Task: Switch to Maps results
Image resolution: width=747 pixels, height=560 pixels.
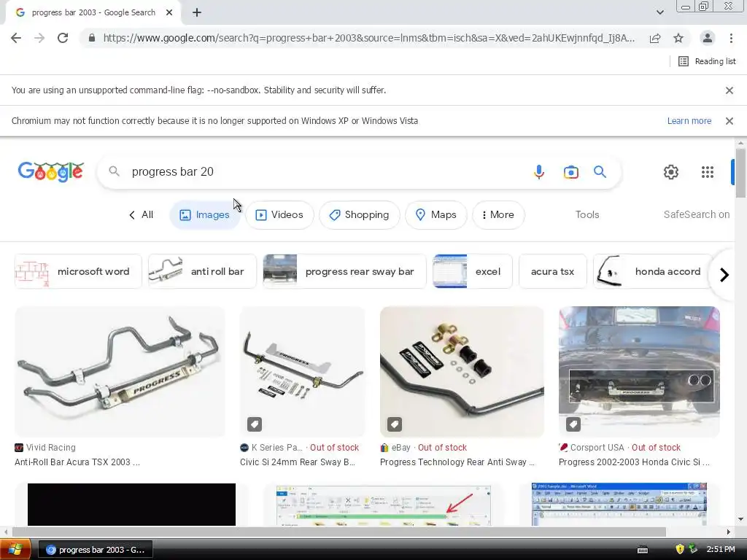Action: (436, 215)
